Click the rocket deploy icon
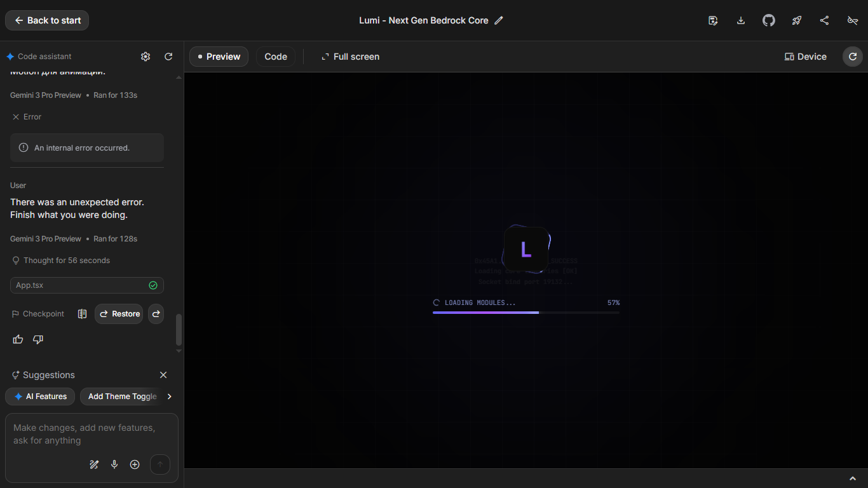 coord(797,20)
